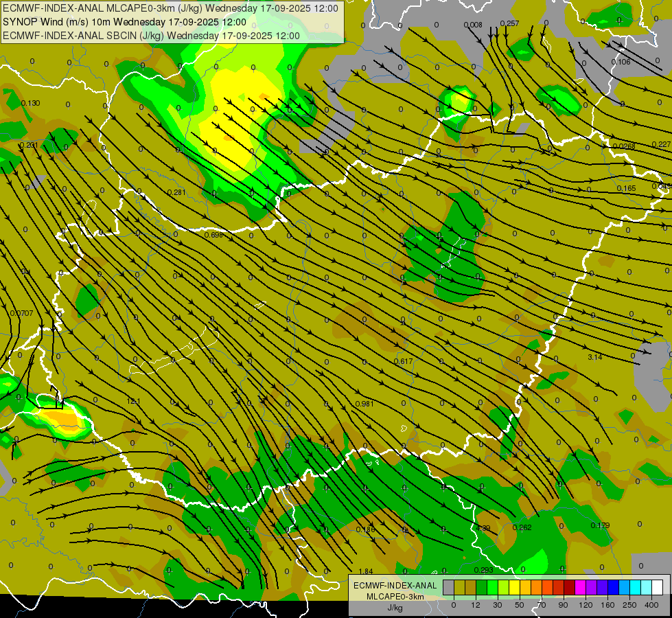Pick the magenta swatch in the legend
Image resolution: width=672 pixels, height=618 pixels.
(580, 587)
